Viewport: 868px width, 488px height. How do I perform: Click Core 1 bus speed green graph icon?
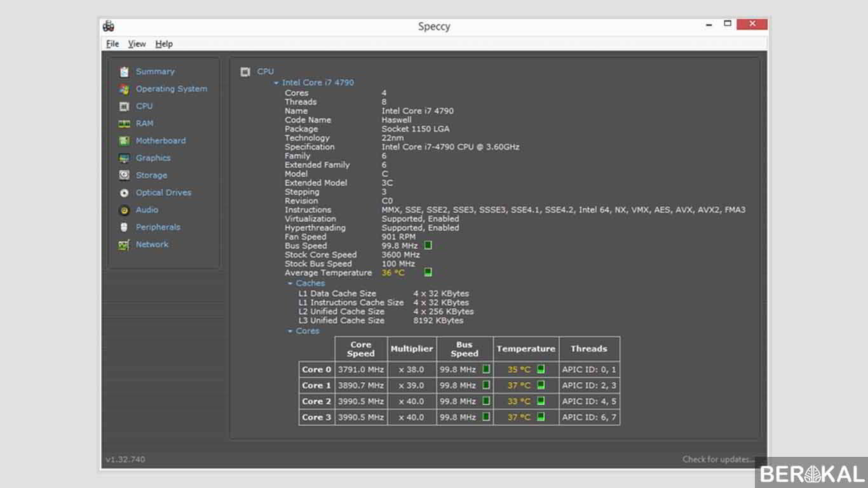pos(486,384)
